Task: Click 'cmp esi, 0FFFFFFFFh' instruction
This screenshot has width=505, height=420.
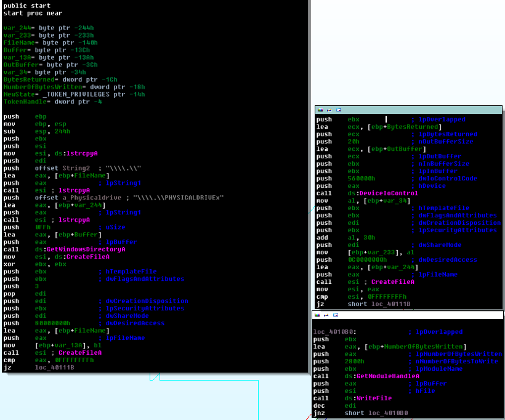Action: click(361, 297)
